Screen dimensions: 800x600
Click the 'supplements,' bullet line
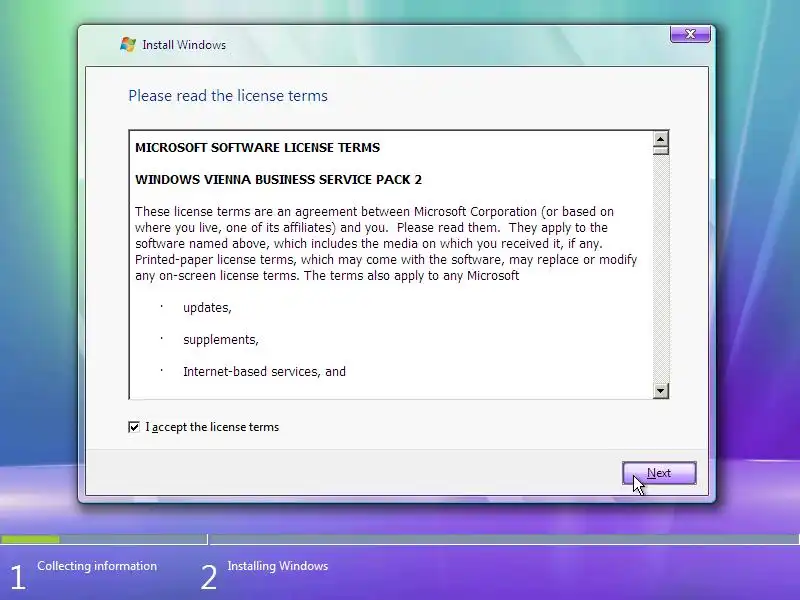221,340
